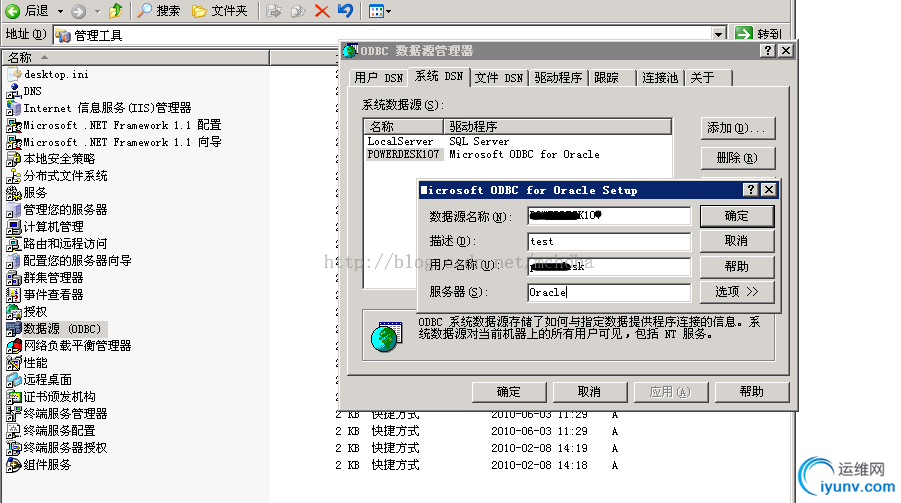
Task: Click the Forward arrow toolbar icon
Action: pos(79,11)
